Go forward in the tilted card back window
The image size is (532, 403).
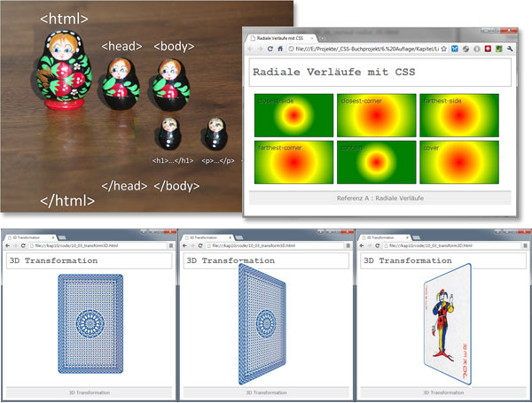[x=192, y=245]
